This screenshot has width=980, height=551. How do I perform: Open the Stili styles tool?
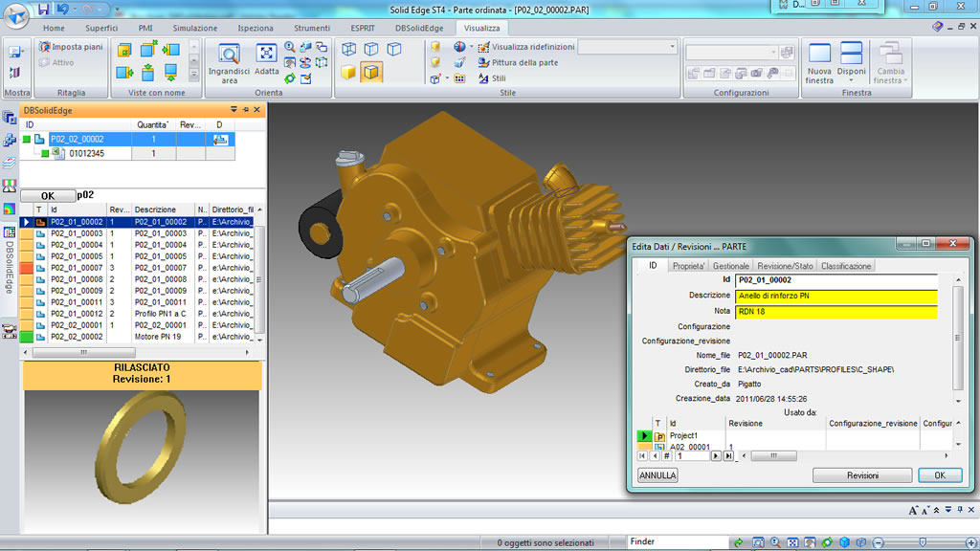[492, 78]
